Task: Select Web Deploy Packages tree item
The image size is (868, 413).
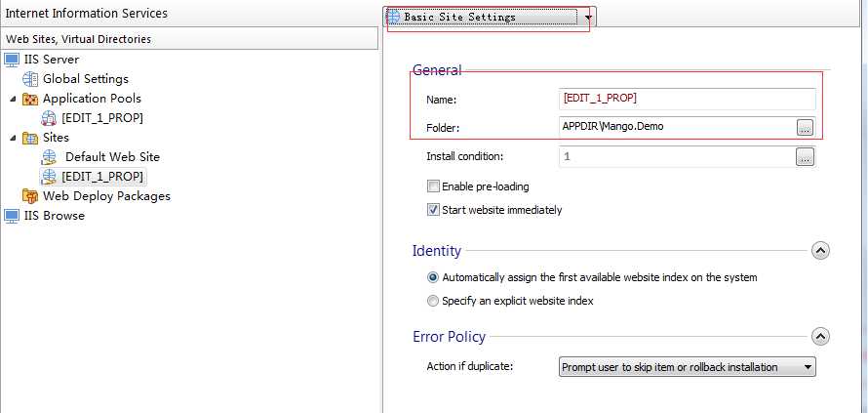Action: 107,196
